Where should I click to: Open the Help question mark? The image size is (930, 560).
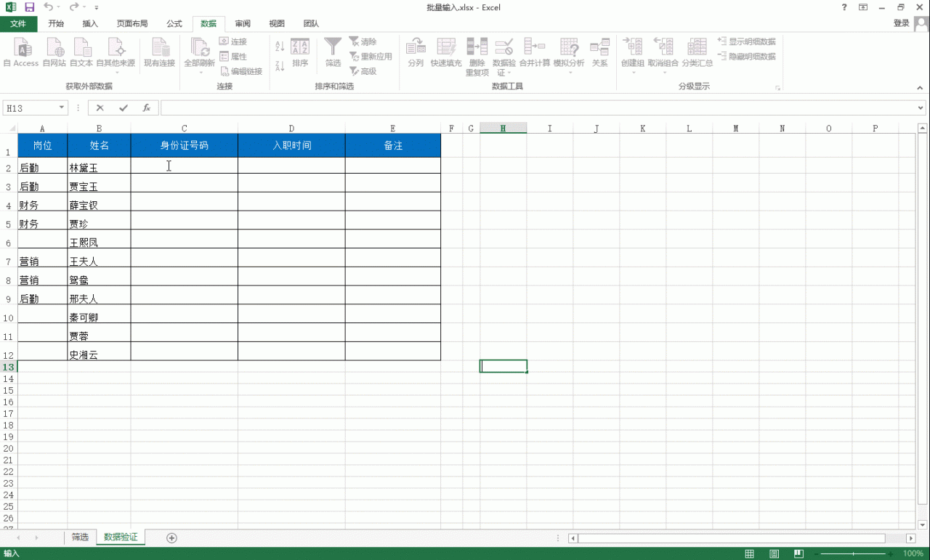[x=844, y=7]
